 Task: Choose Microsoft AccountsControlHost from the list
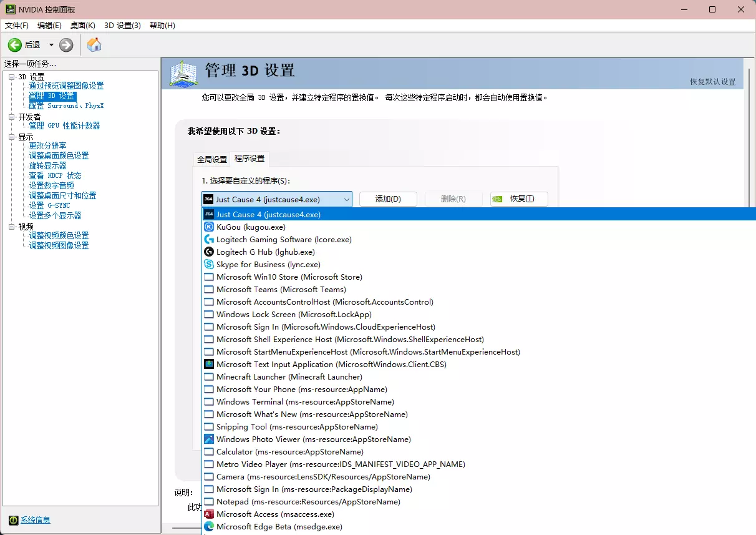(x=479, y=302)
